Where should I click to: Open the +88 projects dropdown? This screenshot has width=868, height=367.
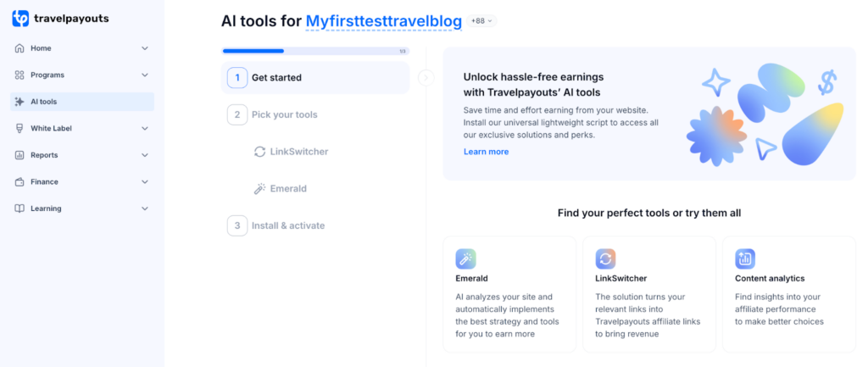pyautogui.click(x=481, y=21)
